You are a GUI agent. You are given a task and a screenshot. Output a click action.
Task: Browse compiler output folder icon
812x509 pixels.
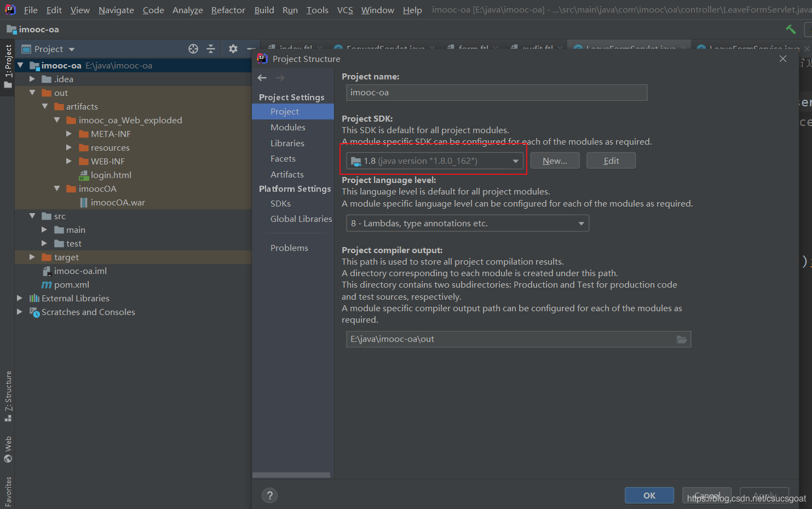point(681,339)
